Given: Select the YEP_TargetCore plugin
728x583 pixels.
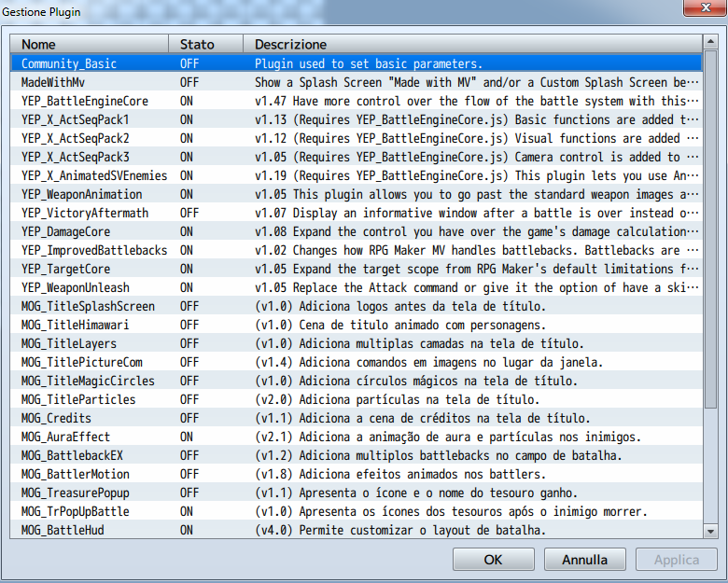Looking at the screenshot, I should pos(357,269).
